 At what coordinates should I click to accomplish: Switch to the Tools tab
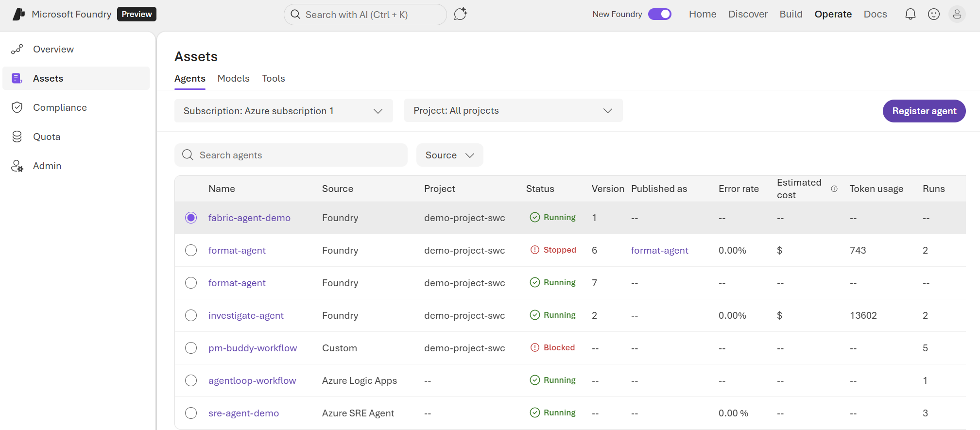click(274, 79)
